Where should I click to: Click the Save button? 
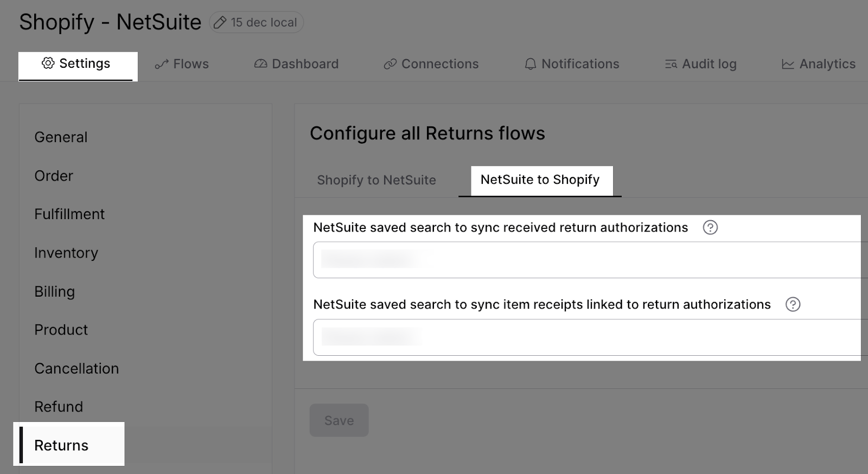(339, 420)
